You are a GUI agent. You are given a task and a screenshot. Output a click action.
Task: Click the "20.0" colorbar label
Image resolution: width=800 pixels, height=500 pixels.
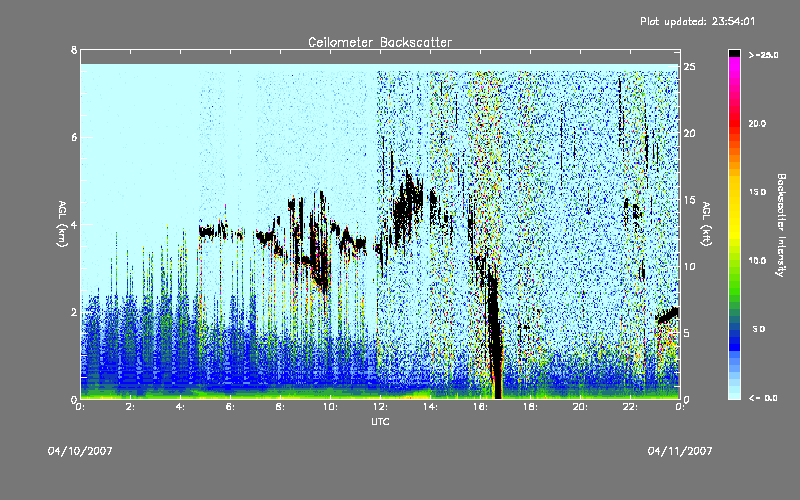coord(757,123)
